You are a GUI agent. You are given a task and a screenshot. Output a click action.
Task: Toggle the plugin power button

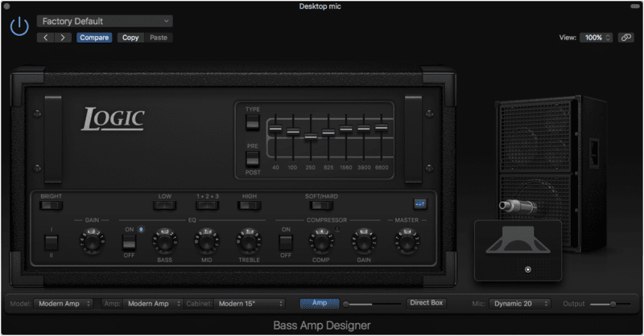pos(19,27)
